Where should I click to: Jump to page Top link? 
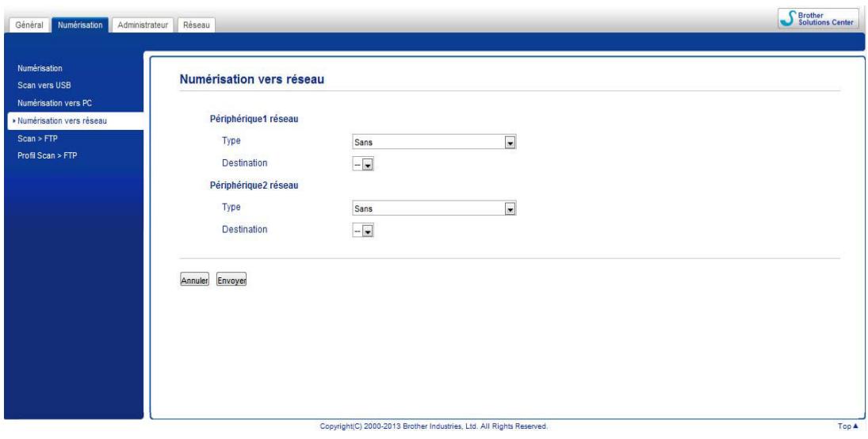(x=847, y=426)
